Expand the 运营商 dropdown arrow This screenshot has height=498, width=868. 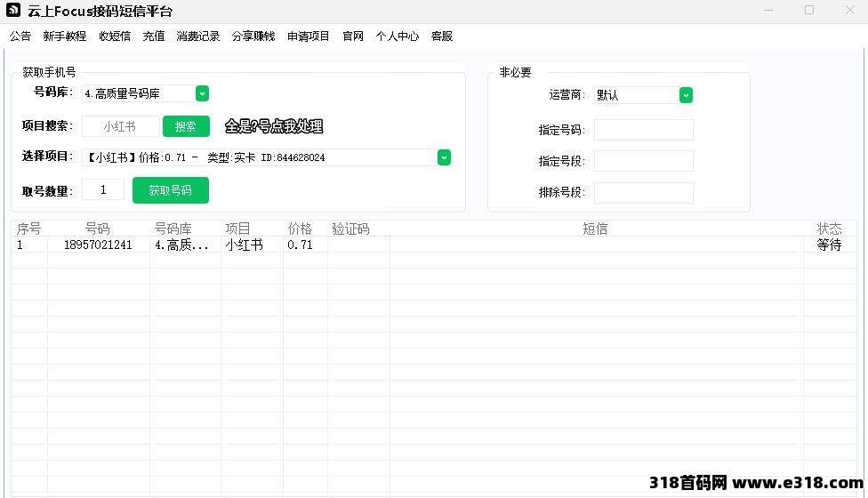click(686, 95)
